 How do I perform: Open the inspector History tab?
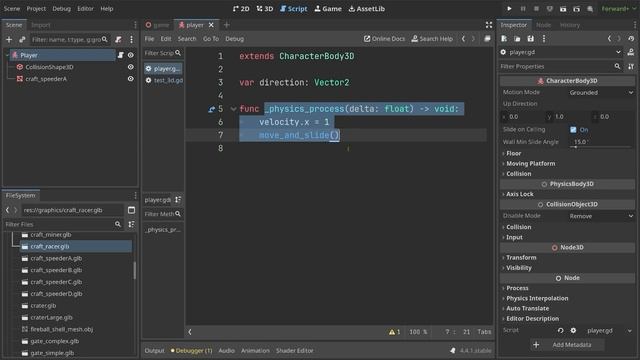pos(570,25)
